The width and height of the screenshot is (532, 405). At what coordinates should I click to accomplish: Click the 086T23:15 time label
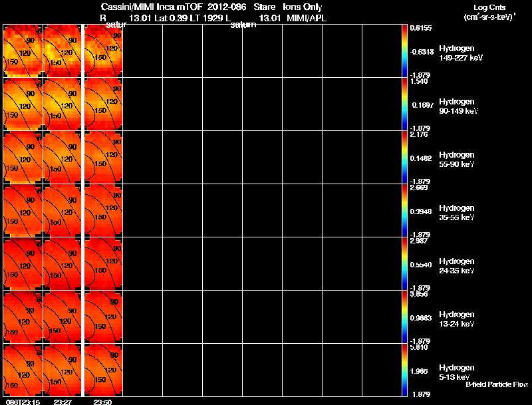click(23, 402)
